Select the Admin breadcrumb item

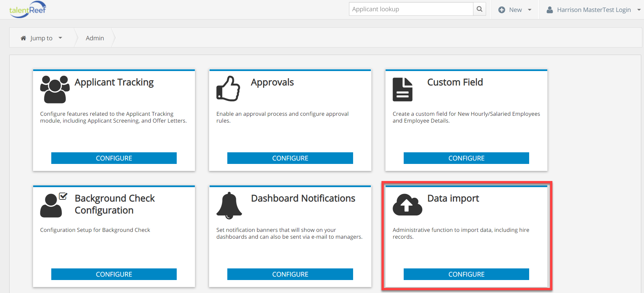tap(95, 38)
